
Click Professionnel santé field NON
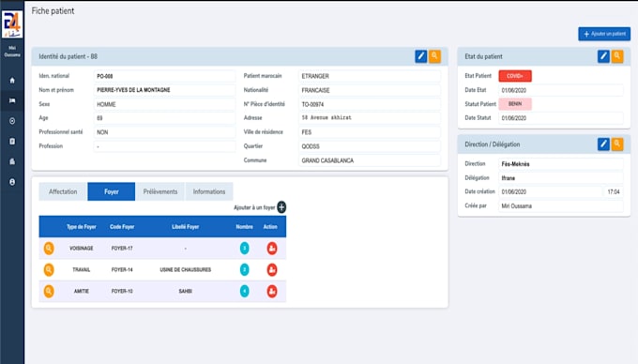[164, 132]
